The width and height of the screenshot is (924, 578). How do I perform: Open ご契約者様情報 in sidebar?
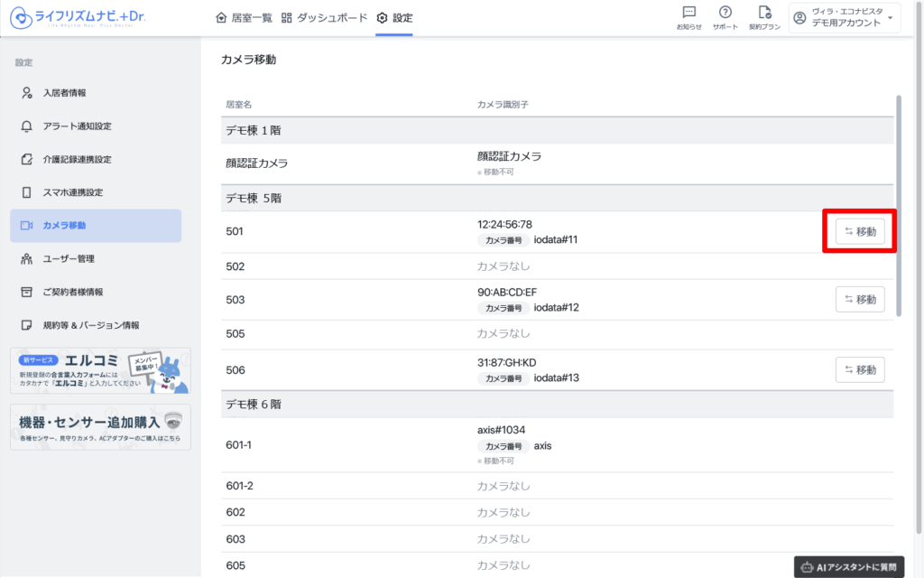point(72,292)
